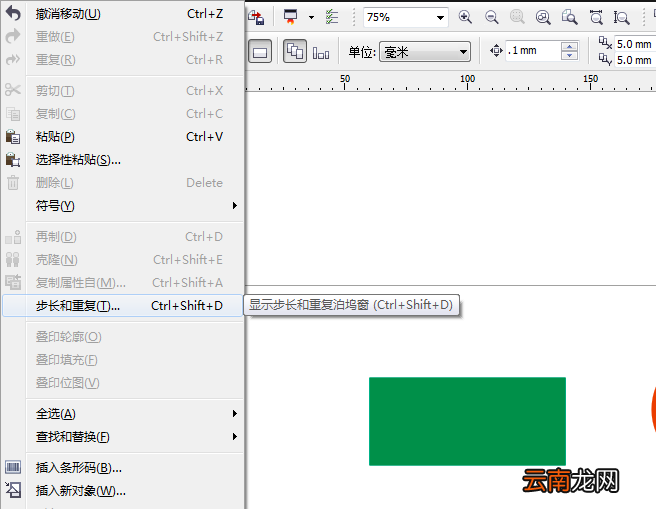Click the copy-properties icon beside 复制属性自
Image resolution: width=656 pixels, height=509 pixels.
click(x=13, y=282)
